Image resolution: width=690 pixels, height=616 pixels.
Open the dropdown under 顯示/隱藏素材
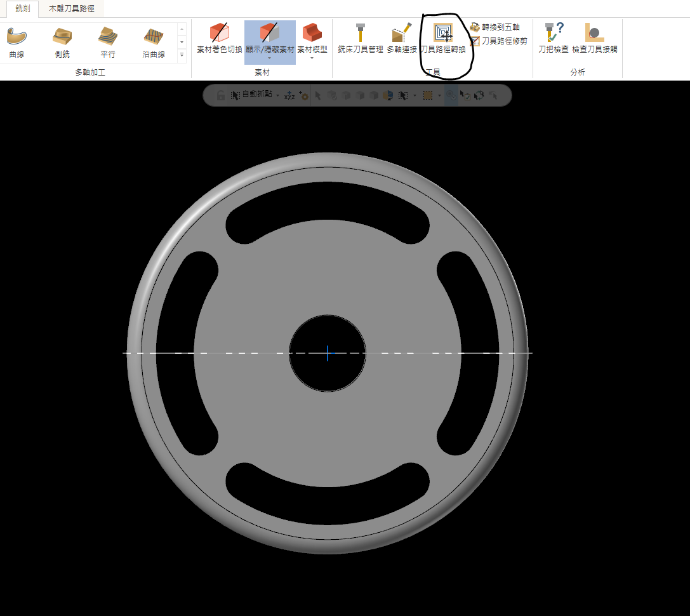269,58
